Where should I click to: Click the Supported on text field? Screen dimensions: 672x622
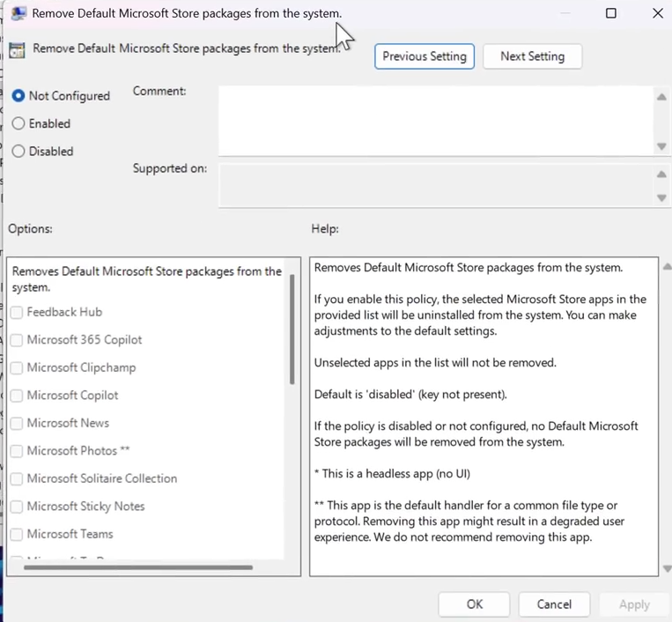(x=435, y=185)
